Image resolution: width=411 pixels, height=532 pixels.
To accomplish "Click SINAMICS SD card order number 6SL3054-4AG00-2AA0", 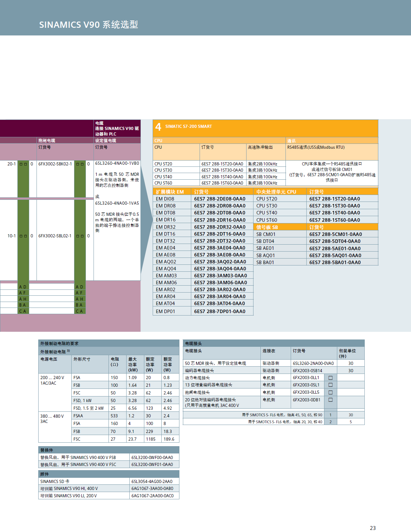I will point(152,481).
